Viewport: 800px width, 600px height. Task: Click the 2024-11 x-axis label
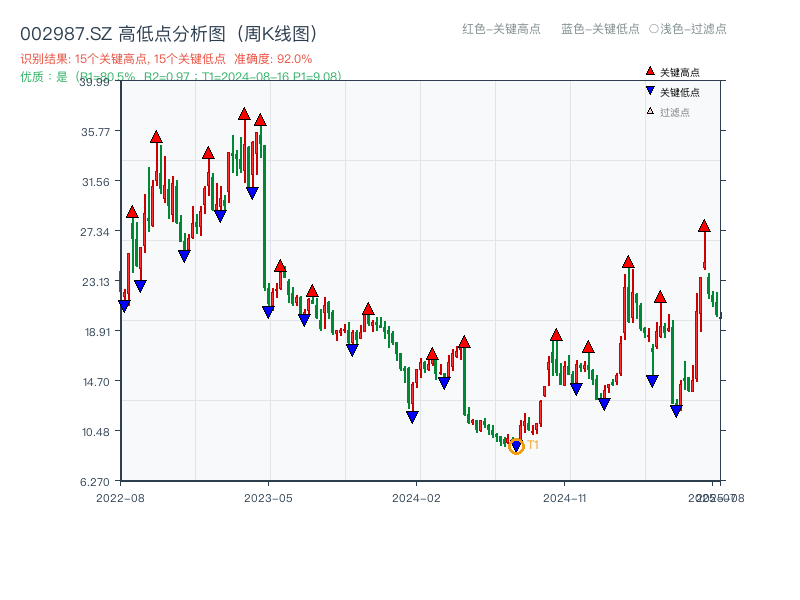point(566,495)
